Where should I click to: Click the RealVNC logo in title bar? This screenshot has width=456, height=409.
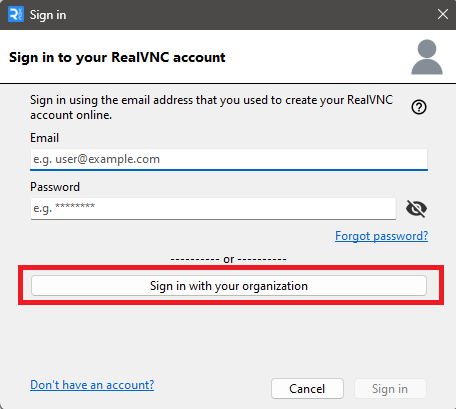click(16, 15)
